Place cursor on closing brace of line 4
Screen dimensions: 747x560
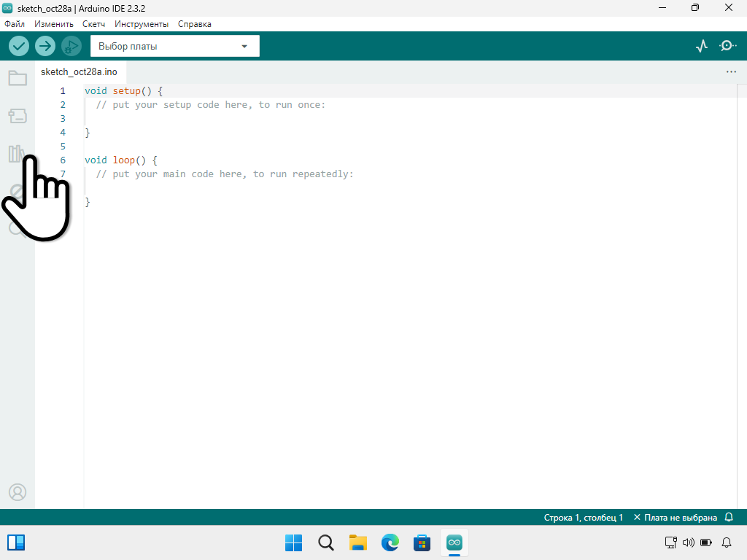tap(88, 133)
